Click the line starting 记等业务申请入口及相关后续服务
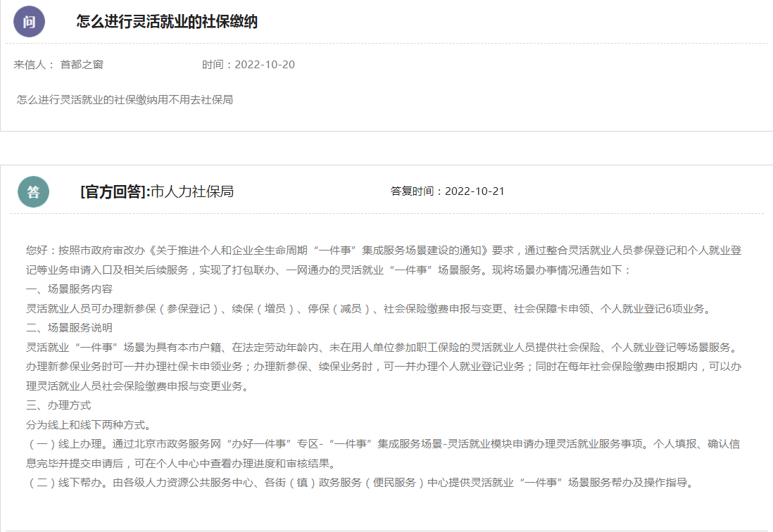773x532 pixels. [x=329, y=270]
